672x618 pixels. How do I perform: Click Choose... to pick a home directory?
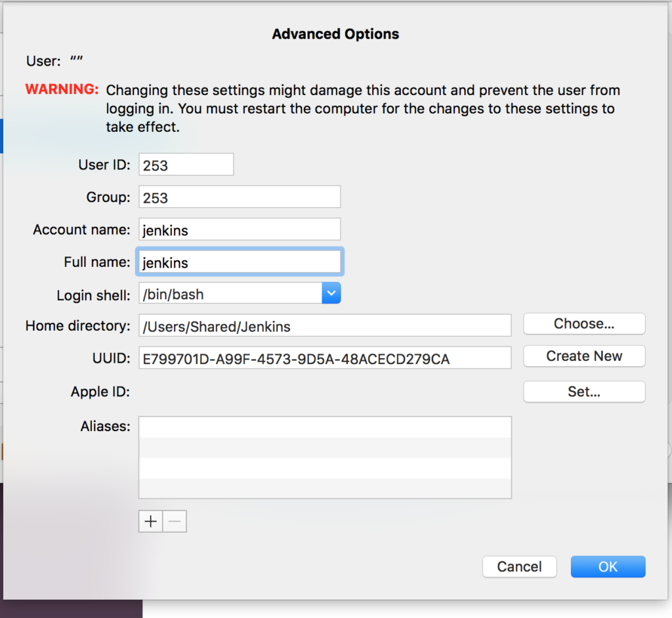click(x=583, y=323)
